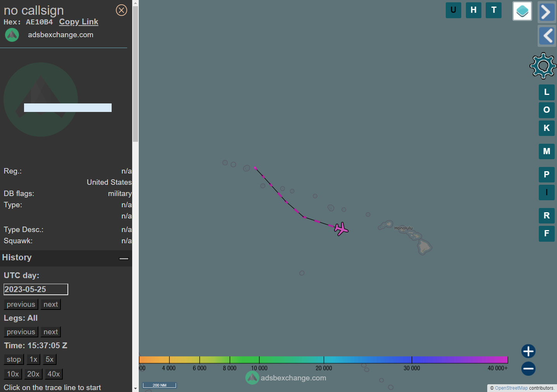Toggle the P map button
The image size is (557, 392).
point(547,175)
